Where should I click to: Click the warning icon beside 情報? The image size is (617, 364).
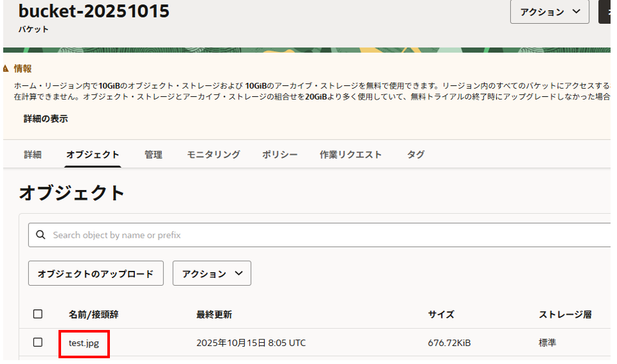click(x=6, y=69)
